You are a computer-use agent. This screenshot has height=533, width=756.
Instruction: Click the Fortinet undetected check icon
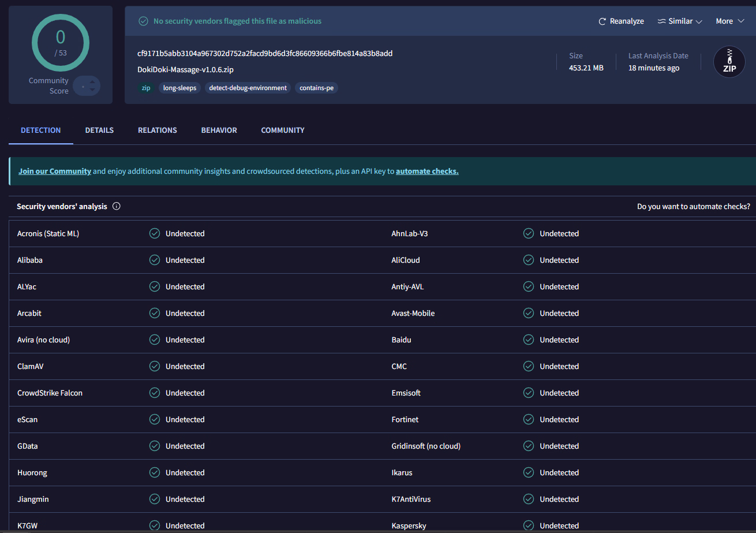tap(529, 420)
